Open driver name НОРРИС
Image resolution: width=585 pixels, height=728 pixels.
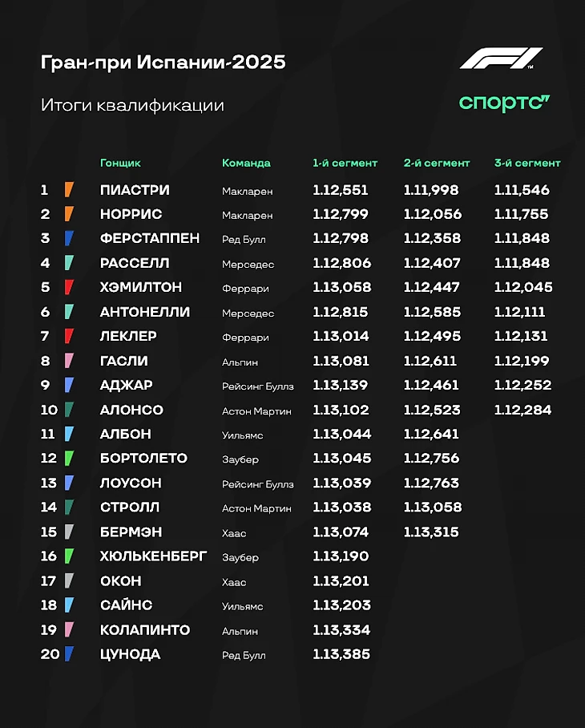tap(131, 215)
